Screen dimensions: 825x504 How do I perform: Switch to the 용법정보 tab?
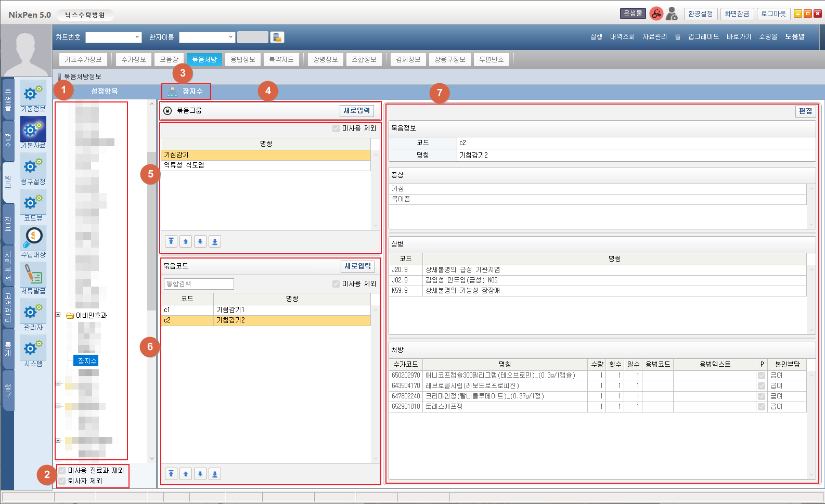pyautogui.click(x=243, y=60)
